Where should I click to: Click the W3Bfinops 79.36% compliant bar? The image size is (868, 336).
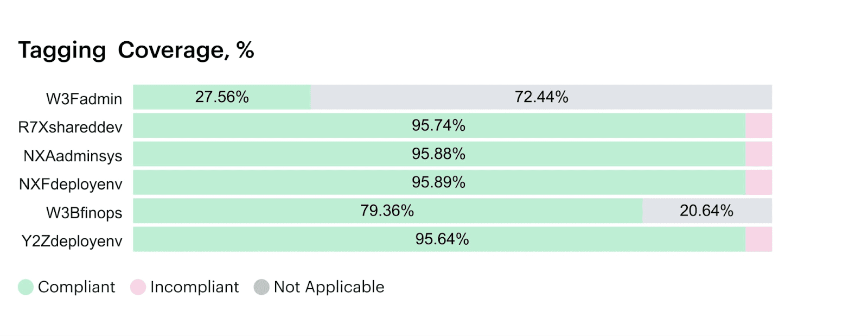point(387,211)
